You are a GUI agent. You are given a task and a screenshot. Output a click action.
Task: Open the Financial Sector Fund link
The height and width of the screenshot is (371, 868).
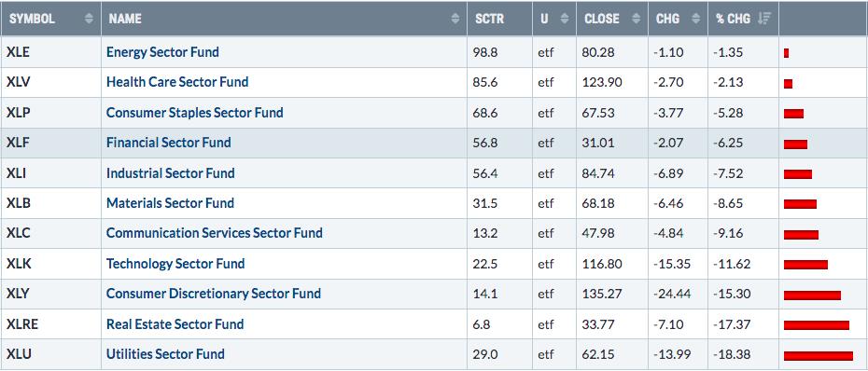pos(168,142)
